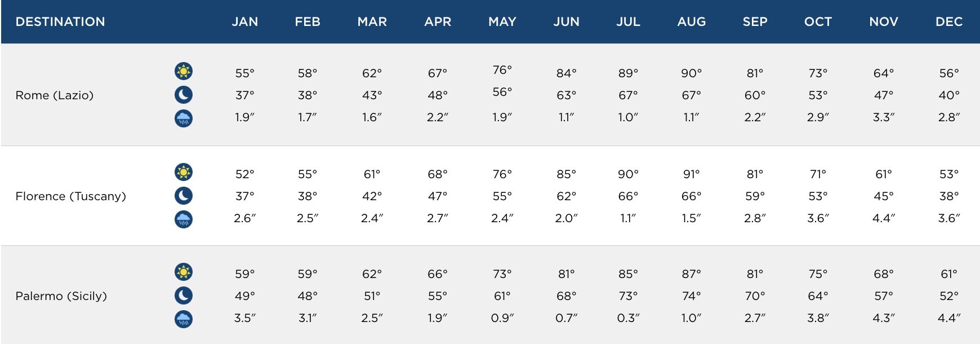Click the AUG column header
980x344 pixels.
(x=692, y=22)
